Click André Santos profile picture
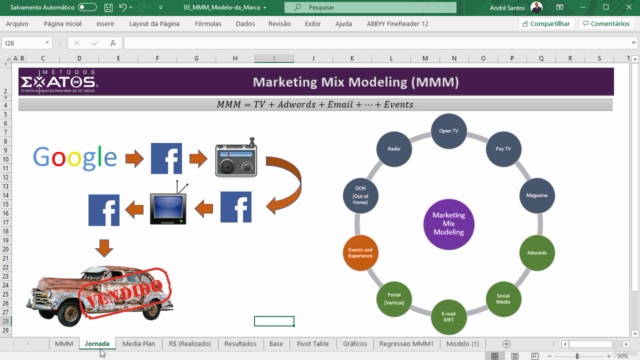Screen dimensions: 640x360 point(536,7)
